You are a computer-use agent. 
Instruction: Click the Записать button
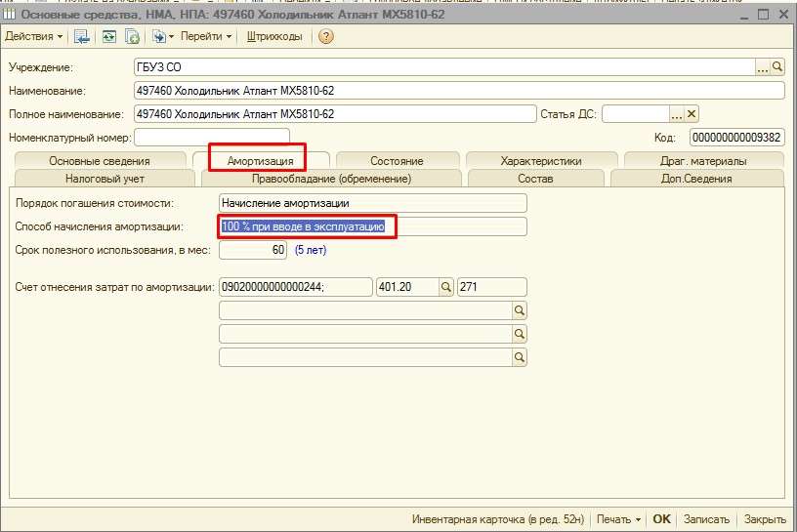[x=706, y=519]
